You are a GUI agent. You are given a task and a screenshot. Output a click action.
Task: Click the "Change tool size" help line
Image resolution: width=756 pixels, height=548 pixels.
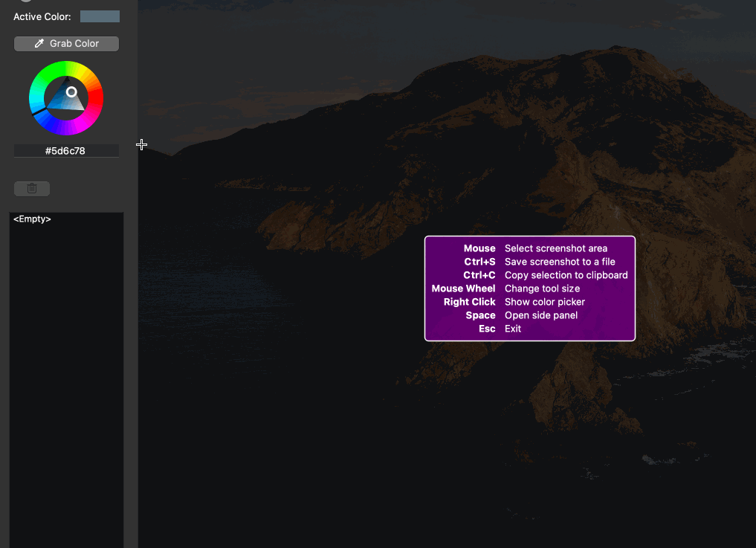point(542,288)
